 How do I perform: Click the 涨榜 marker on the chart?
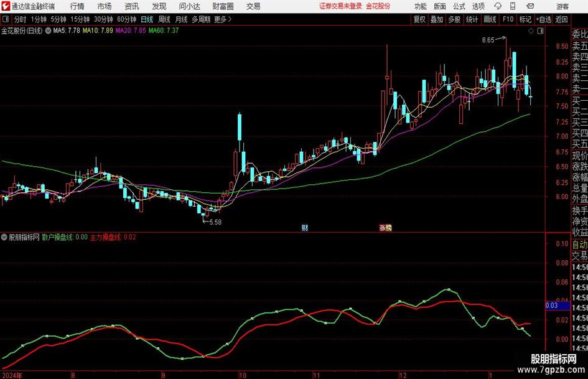[x=386, y=228]
